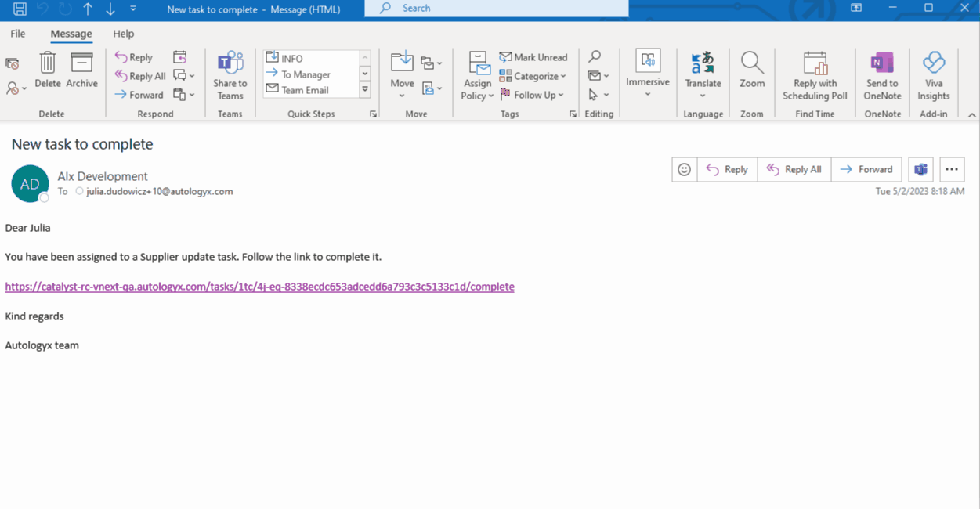Image resolution: width=980 pixels, height=509 pixels.
Task: Reply with a meeting using the calendar icon
Action: [x=180, y=57]
